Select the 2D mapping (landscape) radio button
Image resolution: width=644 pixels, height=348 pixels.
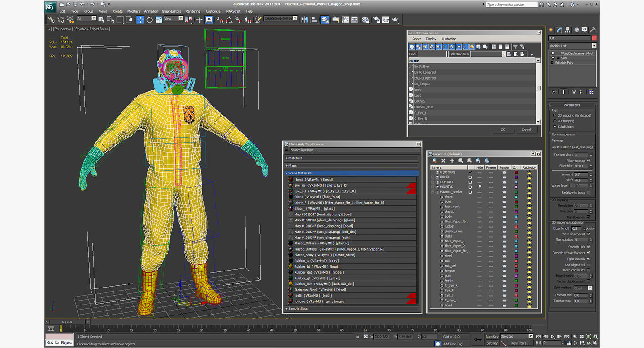tap(555, 116)
